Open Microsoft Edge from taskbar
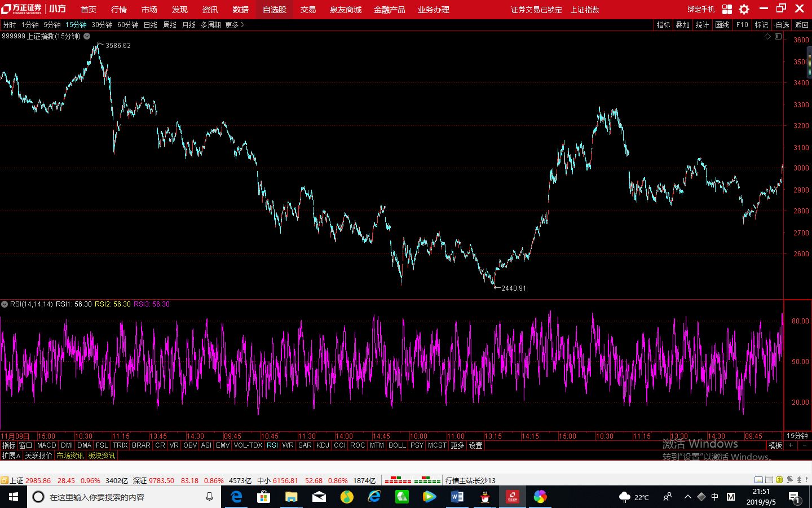The width and height of the screenshot is (812, 508). [236, 497]
